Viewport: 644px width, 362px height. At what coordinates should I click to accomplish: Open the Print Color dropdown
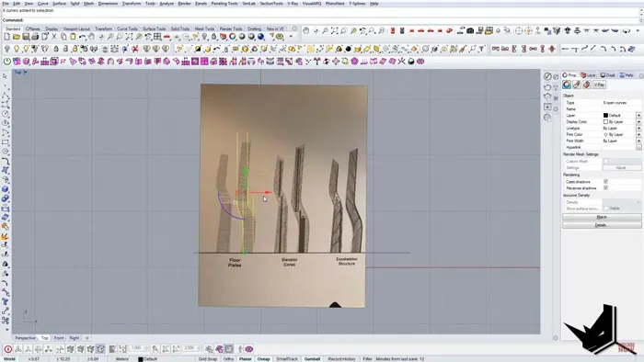coord(638,134)
